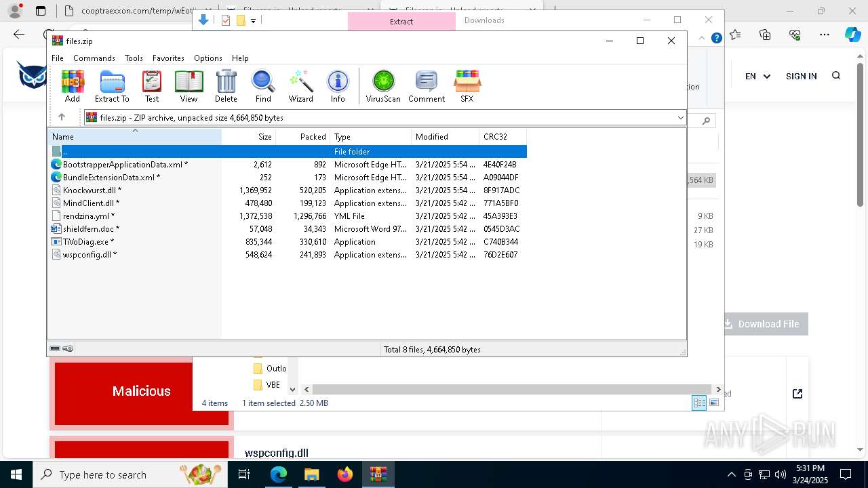Open the Favorites menu
This screenshot has height=488, width=868.
(168, 58)
